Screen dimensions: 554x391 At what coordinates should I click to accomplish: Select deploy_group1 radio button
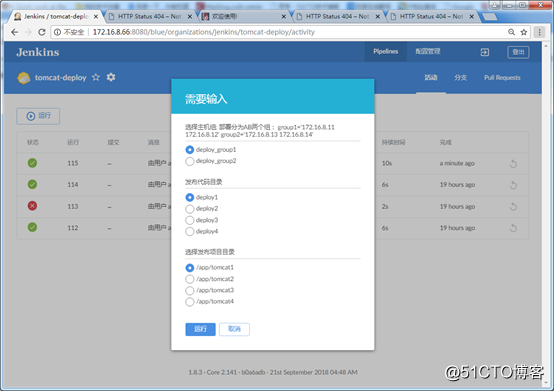tap(190, 150)
